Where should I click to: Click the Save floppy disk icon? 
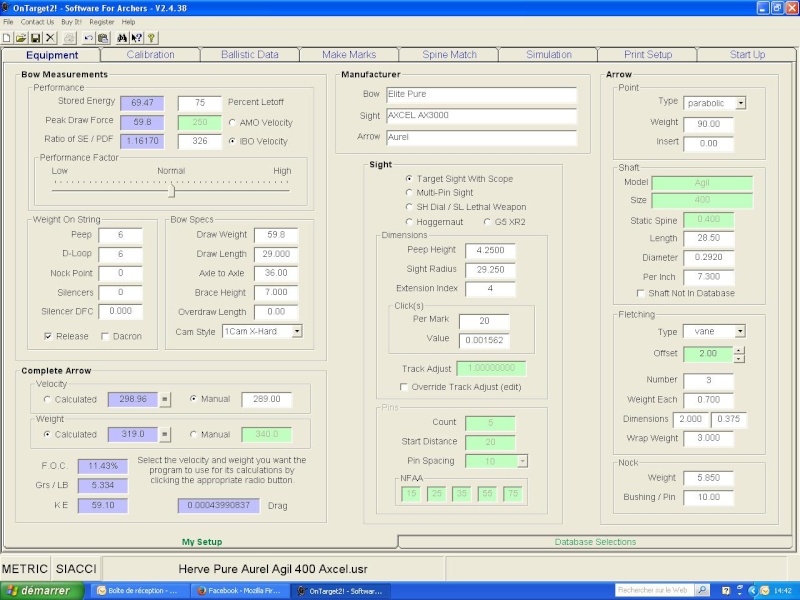(36, 38)
